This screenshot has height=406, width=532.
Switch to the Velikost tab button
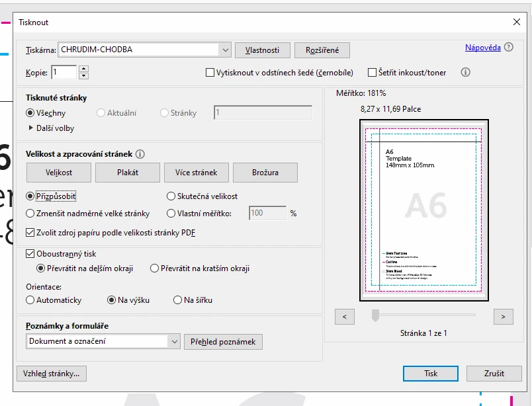coord(59,173)
